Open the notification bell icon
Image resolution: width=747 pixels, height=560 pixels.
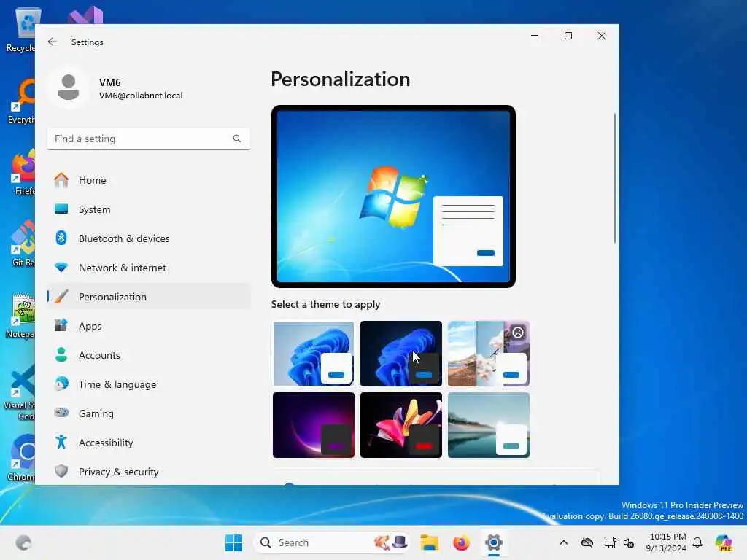[x=697, y=542]
